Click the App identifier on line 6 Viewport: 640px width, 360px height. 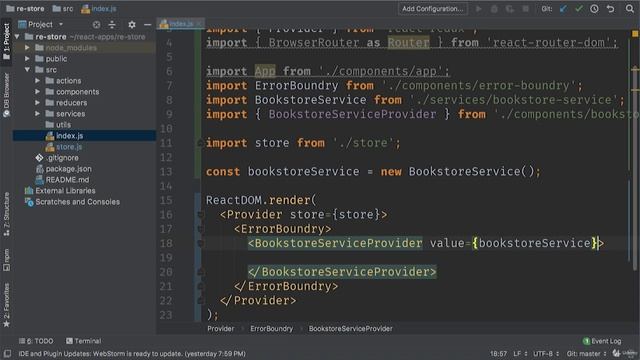(x=265, y=71)
